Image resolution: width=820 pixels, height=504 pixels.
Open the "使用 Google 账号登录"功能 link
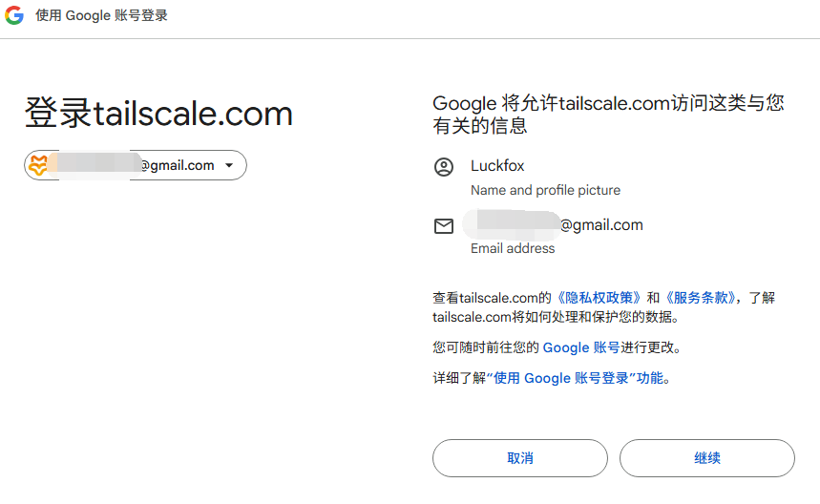(578, 378)
